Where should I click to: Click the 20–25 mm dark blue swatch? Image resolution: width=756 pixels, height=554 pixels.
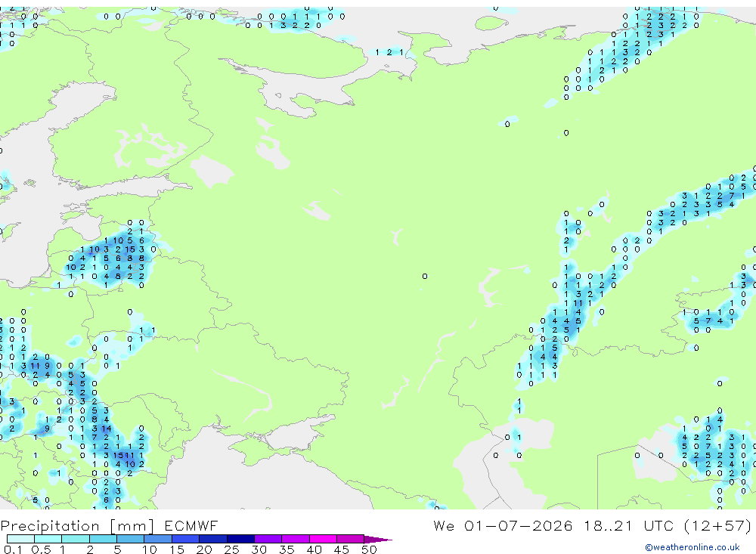point(212,539)
